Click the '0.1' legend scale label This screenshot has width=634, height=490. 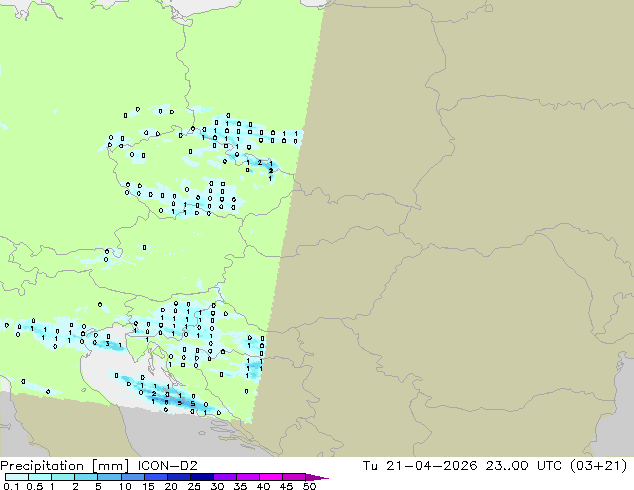[x=11, y=486]
